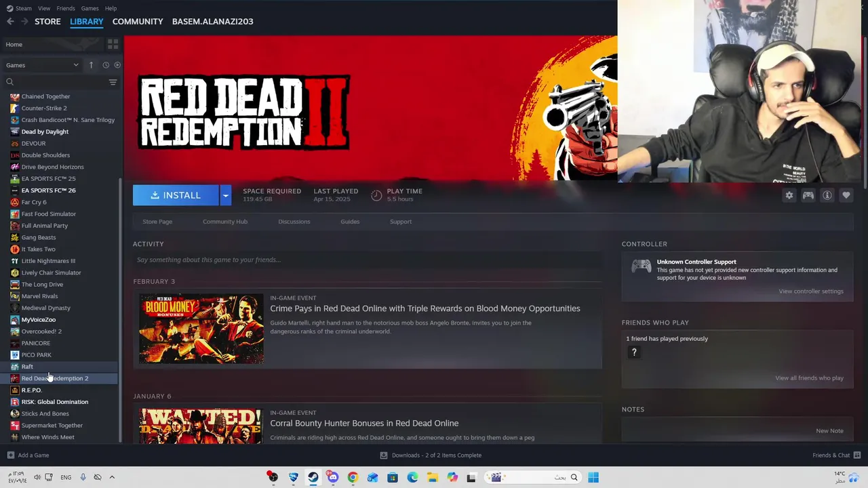
Task: Click the unknown friend avatar
Action: [634, 352]
